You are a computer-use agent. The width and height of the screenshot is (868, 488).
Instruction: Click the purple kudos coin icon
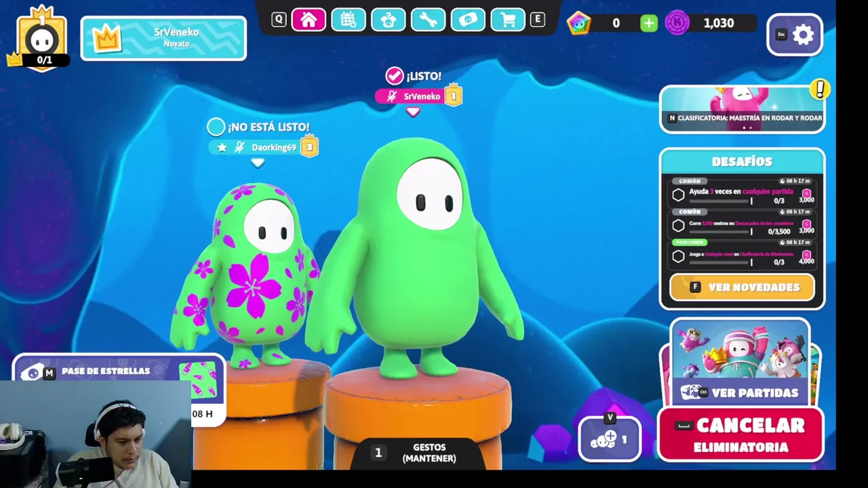677,23
